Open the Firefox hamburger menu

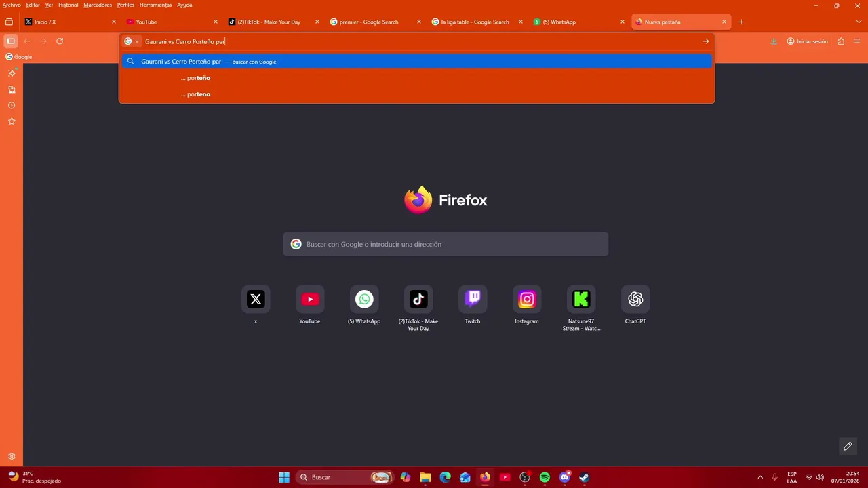point(857,41)
